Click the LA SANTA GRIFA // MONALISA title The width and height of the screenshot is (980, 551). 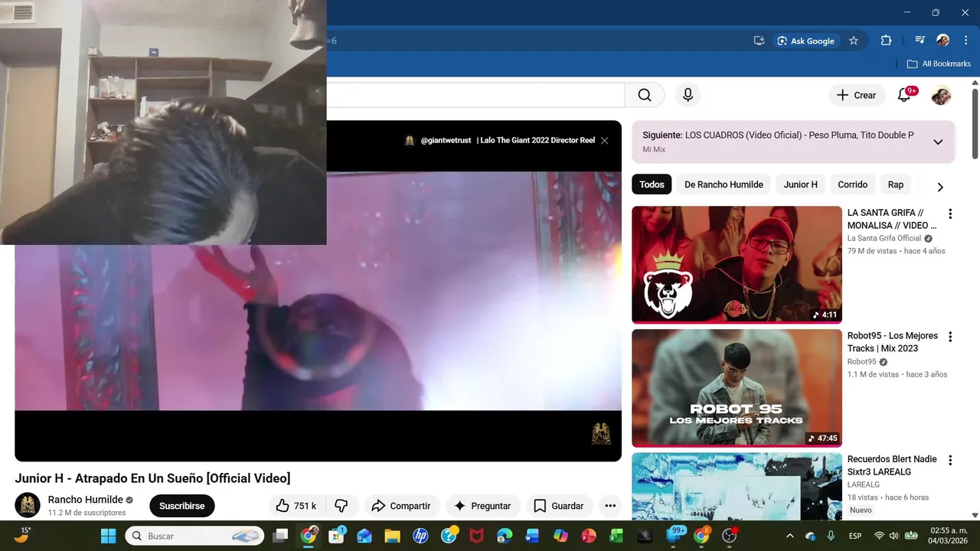click(892, 219)
